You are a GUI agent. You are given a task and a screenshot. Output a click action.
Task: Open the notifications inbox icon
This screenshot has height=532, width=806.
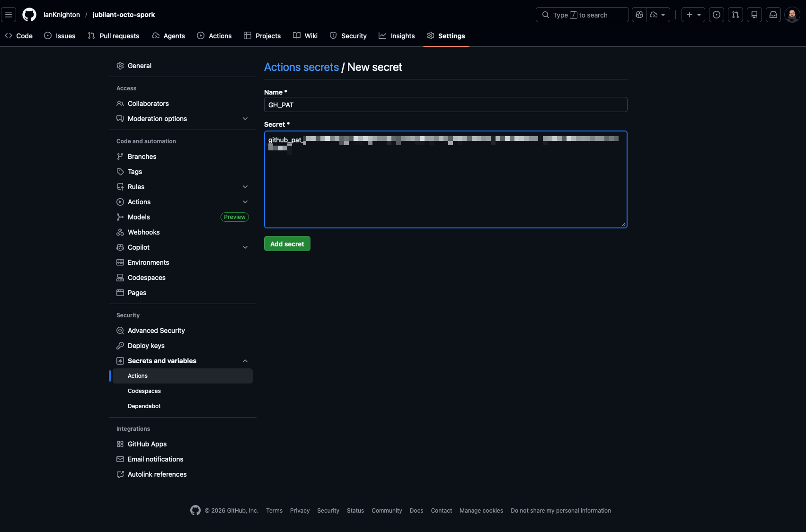click(773, 15)
